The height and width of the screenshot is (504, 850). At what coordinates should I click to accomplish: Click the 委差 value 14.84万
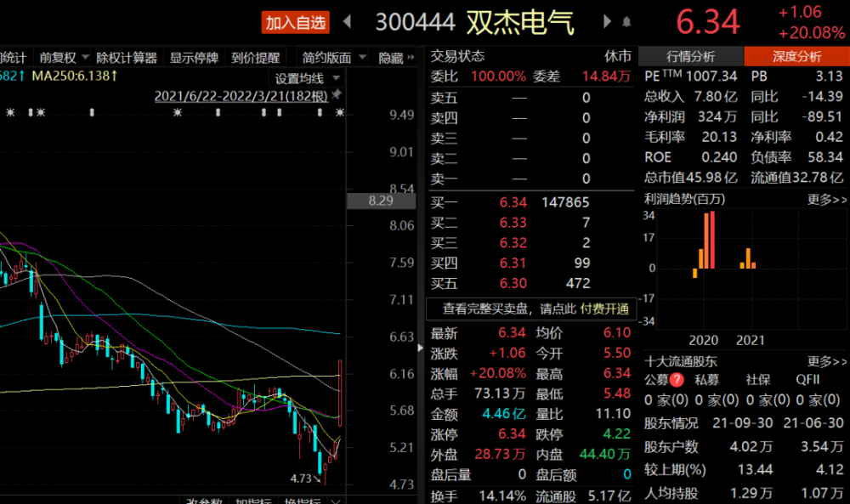(607, 76)
